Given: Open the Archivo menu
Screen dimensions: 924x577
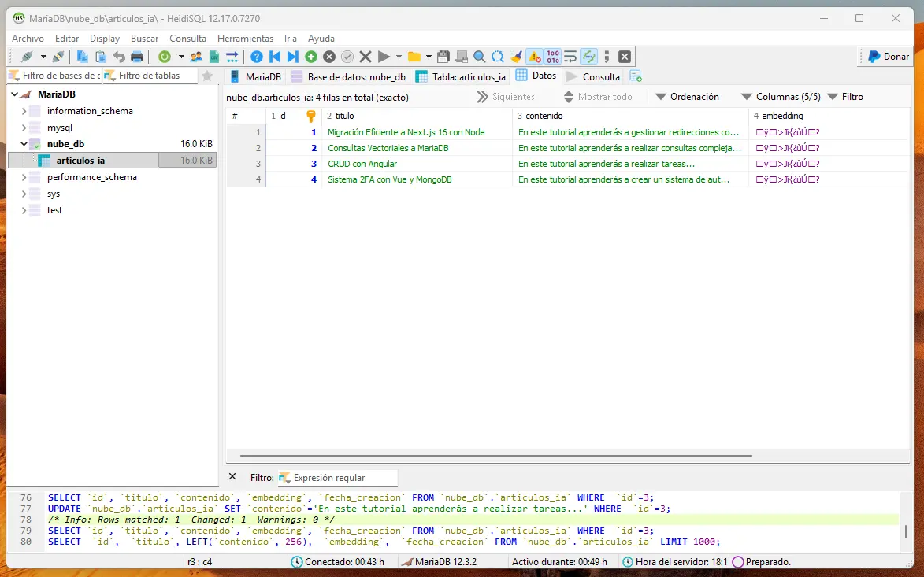Looking at the screenshot, I should [x=28, y=39].
